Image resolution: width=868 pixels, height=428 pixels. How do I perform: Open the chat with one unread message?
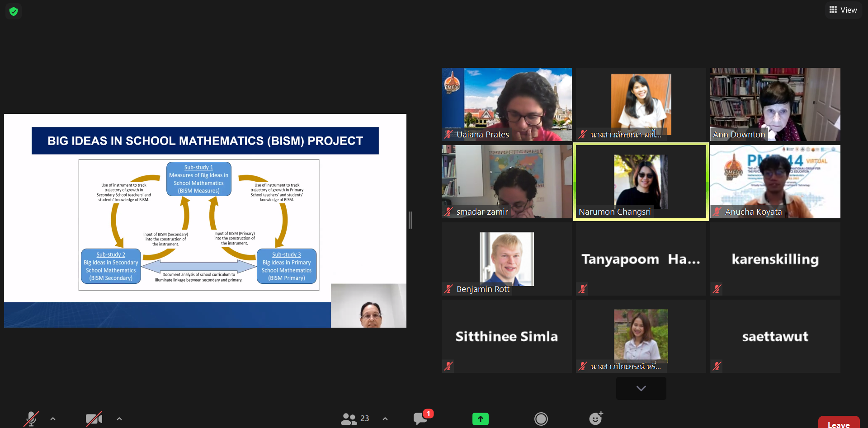pos(421,419)
